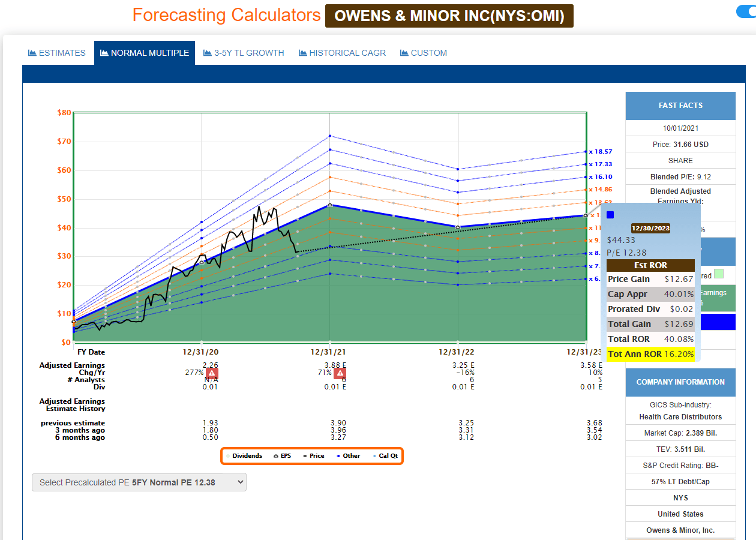The image size is (756, 540).
Task: Click the Price: 31.66 USD row
Action: pos(680,145)
